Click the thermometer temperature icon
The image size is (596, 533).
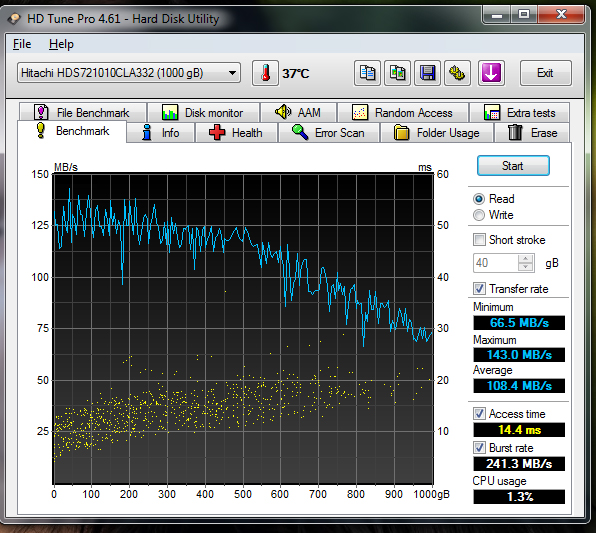266,73
